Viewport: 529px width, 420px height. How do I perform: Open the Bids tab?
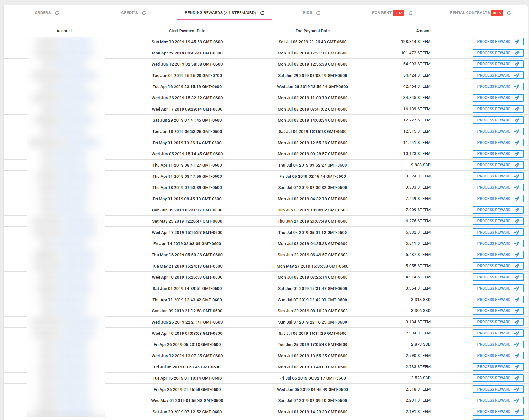point(307,13)
